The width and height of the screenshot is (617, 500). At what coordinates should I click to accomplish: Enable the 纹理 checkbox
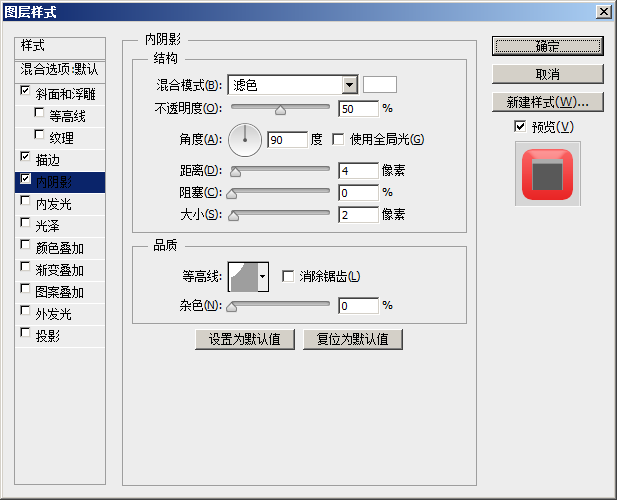[39, 135]
